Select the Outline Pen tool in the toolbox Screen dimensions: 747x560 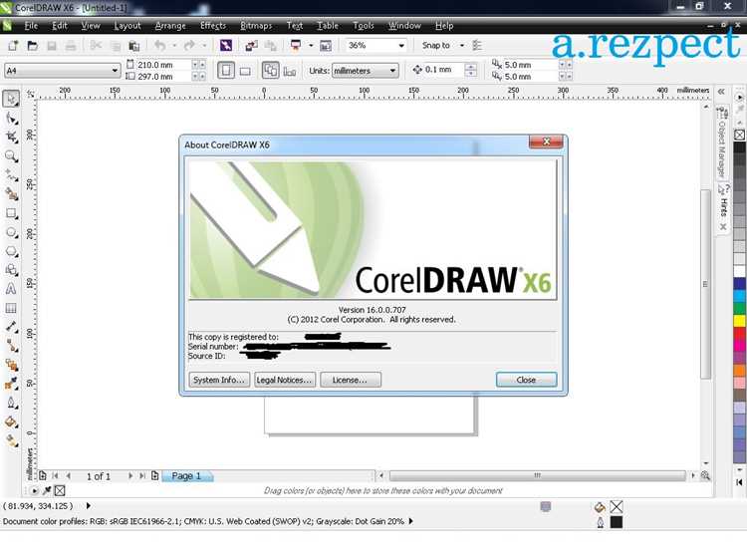click(x=11, y=404)
